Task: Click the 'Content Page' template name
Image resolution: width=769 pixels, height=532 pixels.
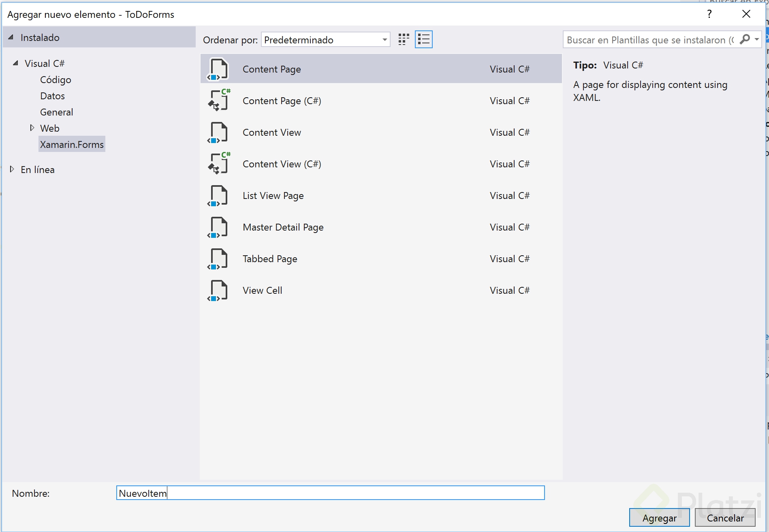Action: [272, 69]
